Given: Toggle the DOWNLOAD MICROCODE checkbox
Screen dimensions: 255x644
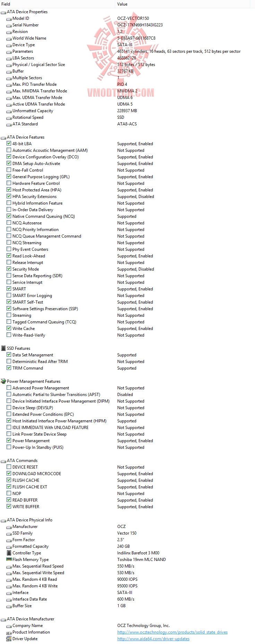Looking at the screenshot, I should coord(9,473).
